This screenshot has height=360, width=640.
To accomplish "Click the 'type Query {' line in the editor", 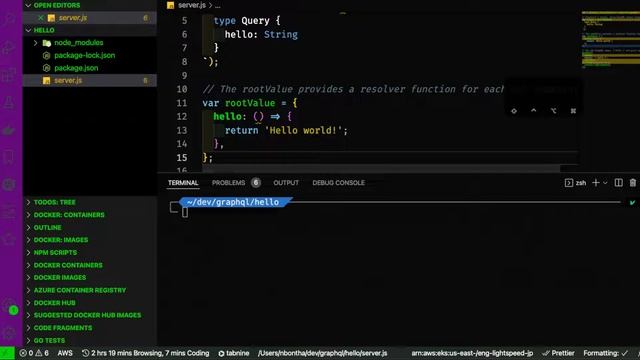I will [x=247, y=21].
